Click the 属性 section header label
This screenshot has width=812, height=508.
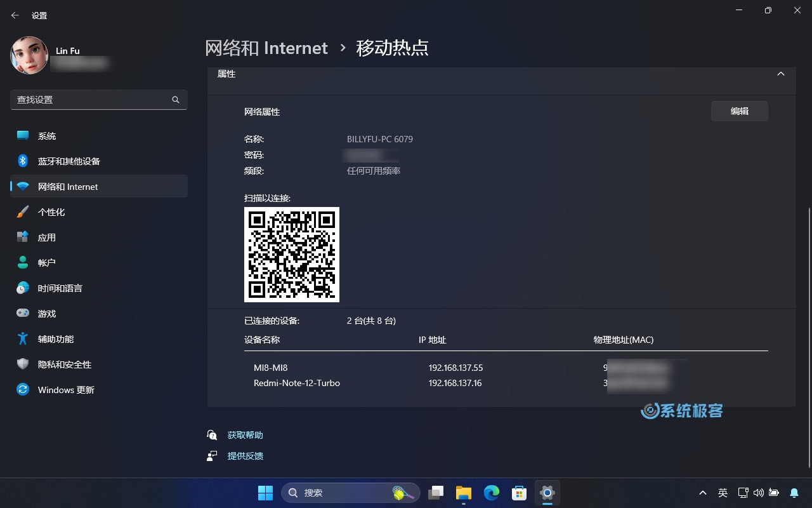(x=226, y=74)
